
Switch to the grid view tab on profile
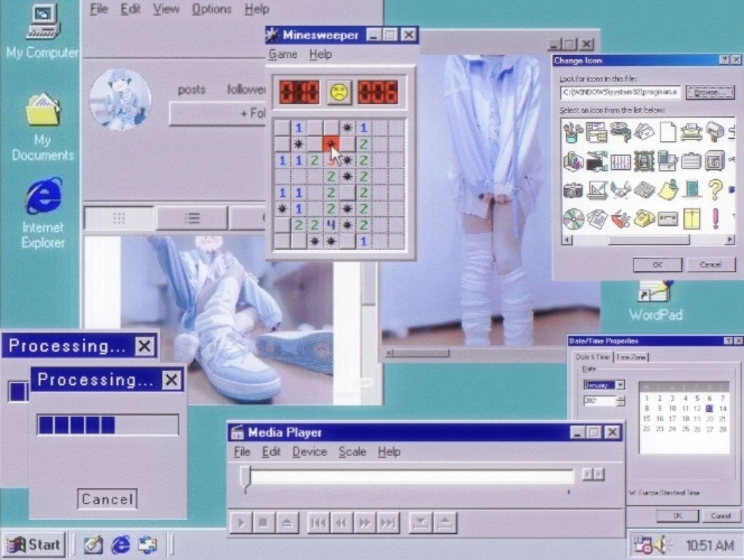click(119, 218)
